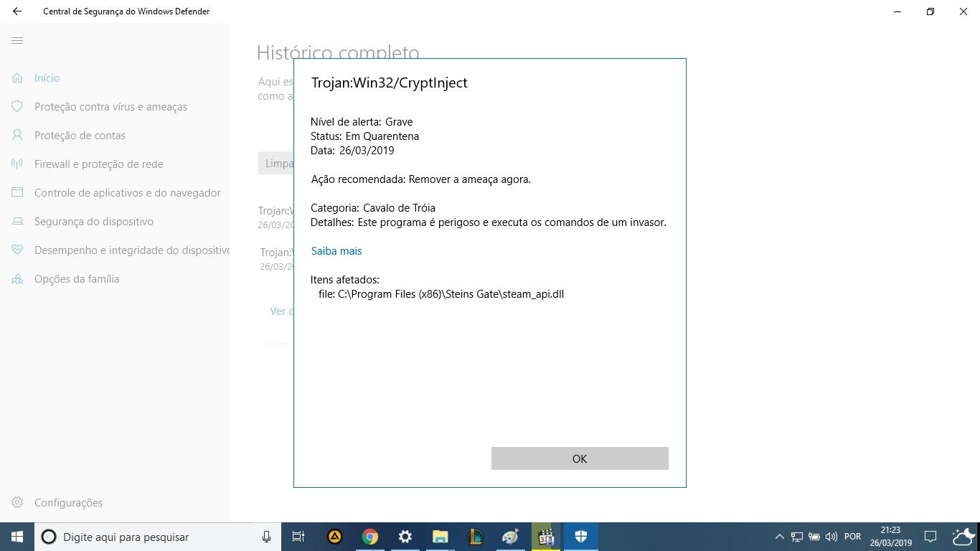
Task: Click the POR language indicator
Action: click(x=852, y=537)
